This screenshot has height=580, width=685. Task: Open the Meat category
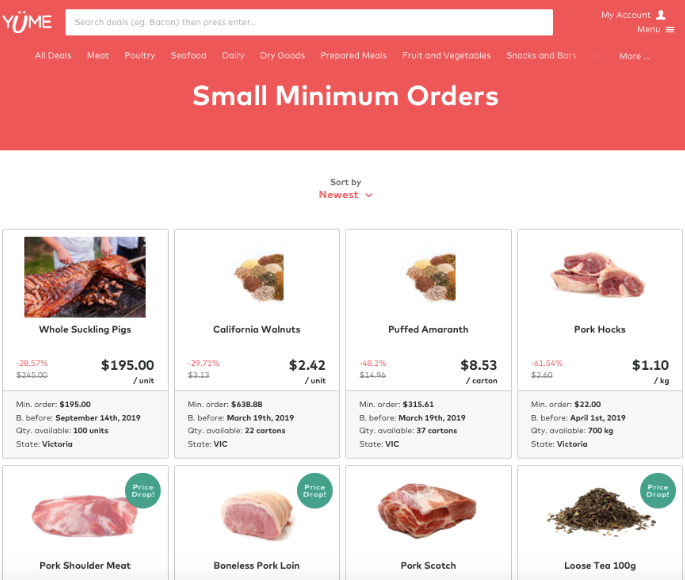point(97,55)
